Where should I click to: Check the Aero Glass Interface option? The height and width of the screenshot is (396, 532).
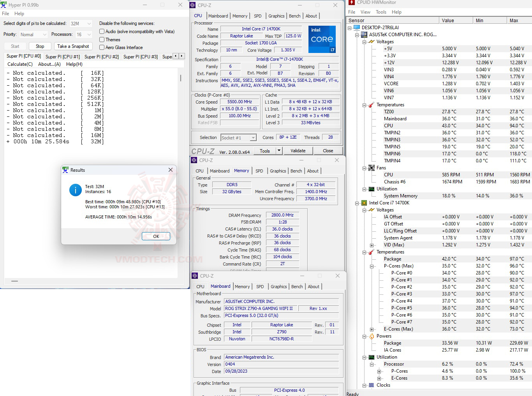(x=102, y=48)
